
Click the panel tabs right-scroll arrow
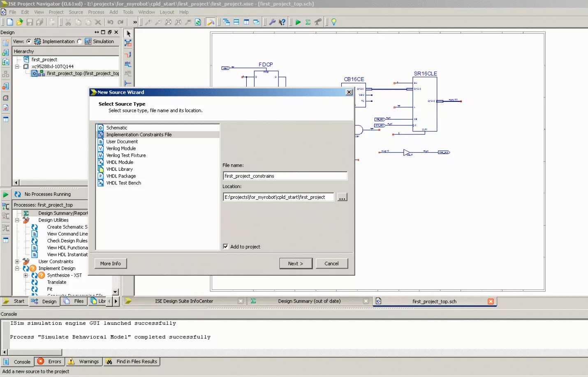tap(116, 301)
